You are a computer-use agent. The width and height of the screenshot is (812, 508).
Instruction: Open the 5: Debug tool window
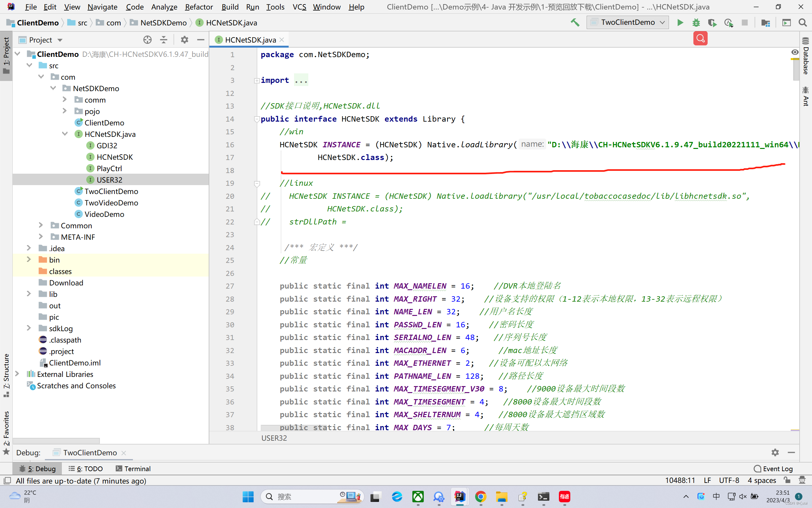(x=37, y=468)
